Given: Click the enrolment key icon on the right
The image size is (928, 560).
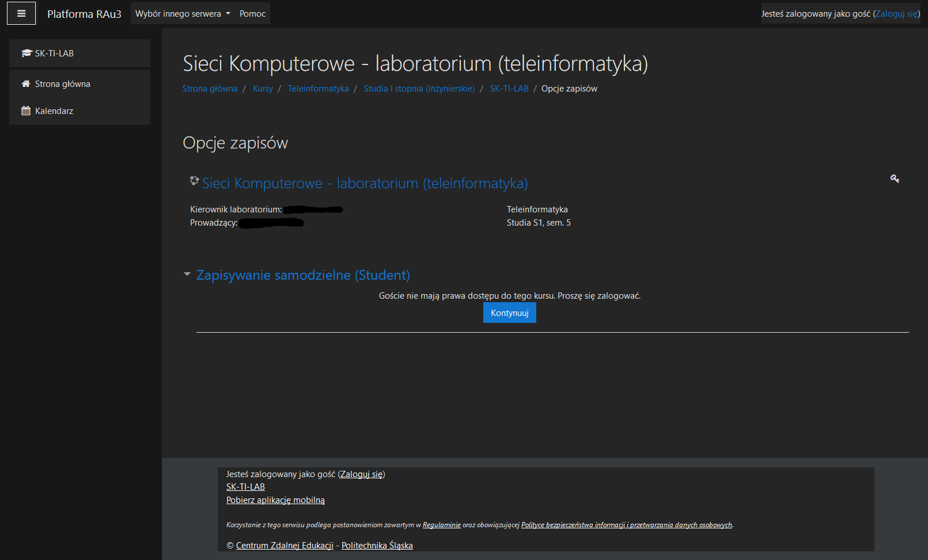Looking at the screenshot, I should [x=895, y=179].
